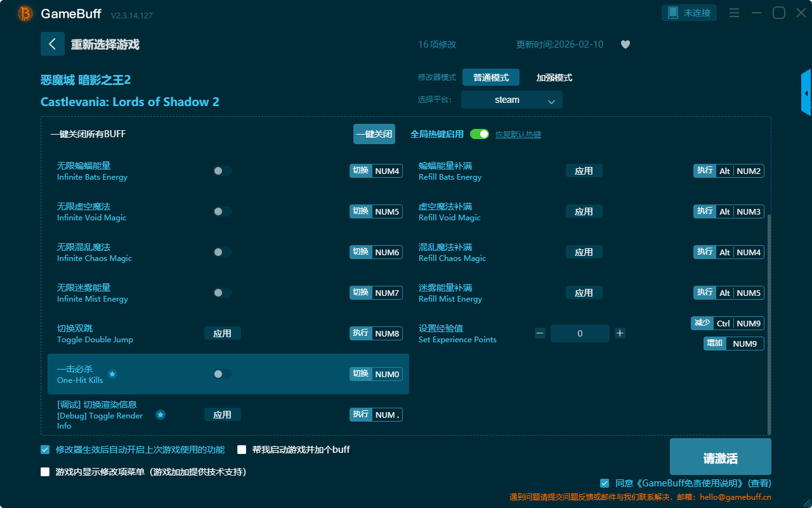Click the heart favorite icon
812x508 pixels.
pyautogui.click(x=625, y=44)
